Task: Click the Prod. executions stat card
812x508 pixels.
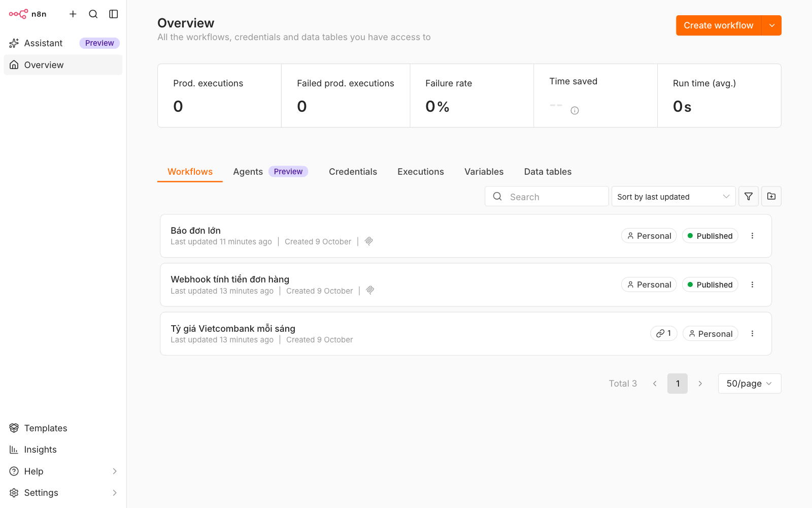Action: click(x=219, y=96)
